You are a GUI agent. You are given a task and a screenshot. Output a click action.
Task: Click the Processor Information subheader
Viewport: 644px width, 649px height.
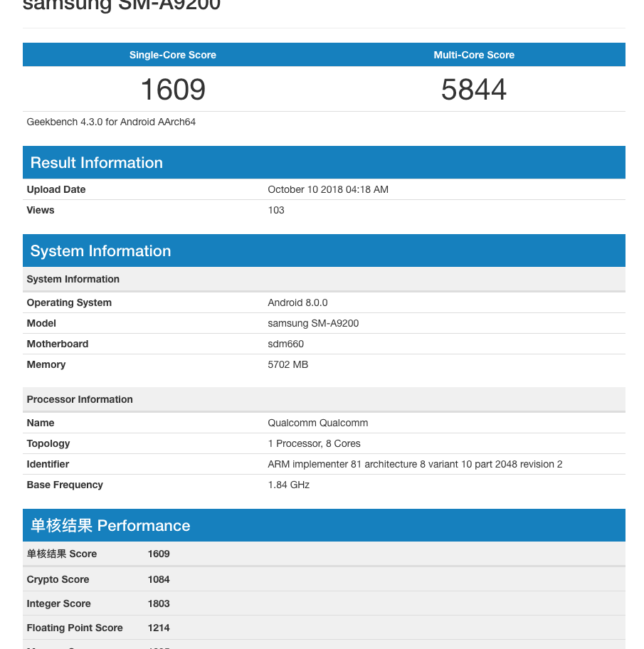pos(80,399)
